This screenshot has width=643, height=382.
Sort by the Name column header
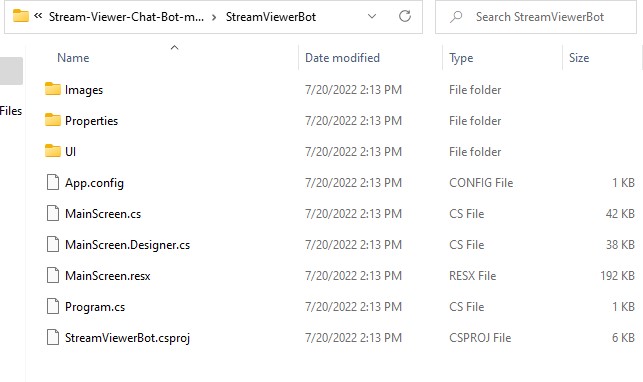(73, 58)
